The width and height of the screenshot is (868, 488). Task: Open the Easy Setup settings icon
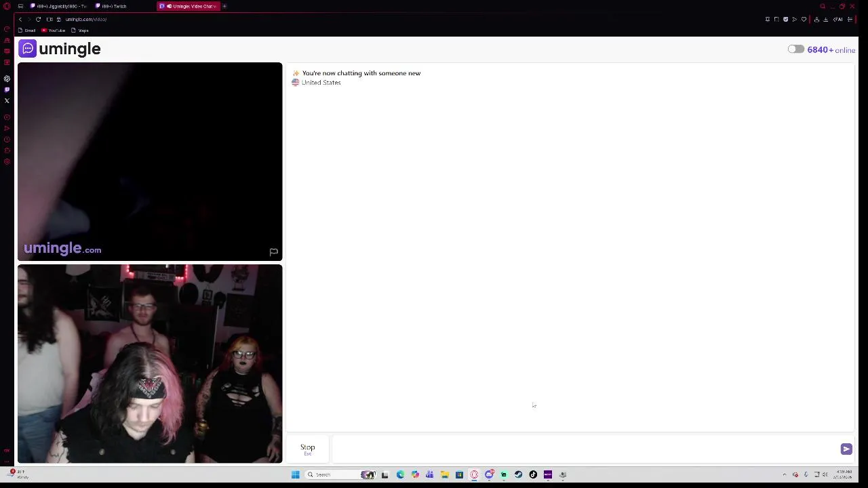coord(850,19)
